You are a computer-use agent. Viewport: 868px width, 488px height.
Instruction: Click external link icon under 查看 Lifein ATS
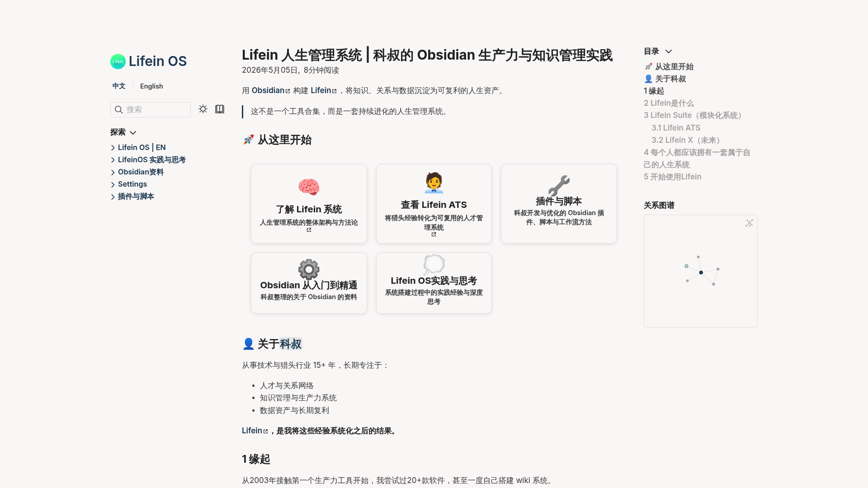point(434,235)
